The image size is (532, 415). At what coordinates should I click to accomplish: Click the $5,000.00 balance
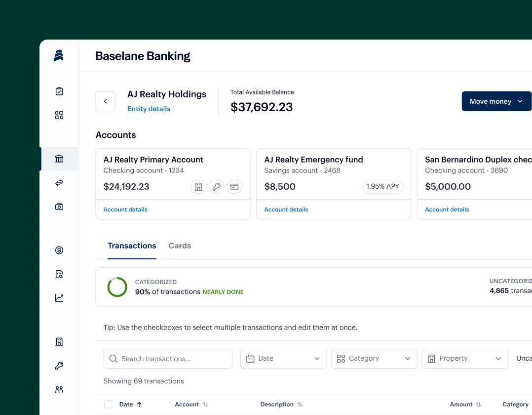(x=448, y=187)
